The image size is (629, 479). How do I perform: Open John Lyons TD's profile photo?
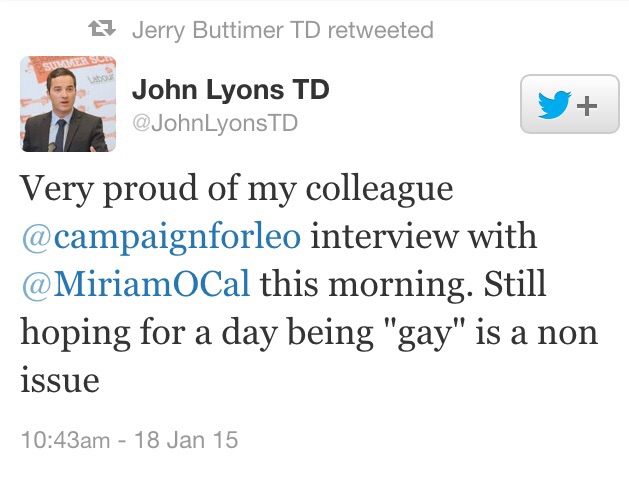67,105
